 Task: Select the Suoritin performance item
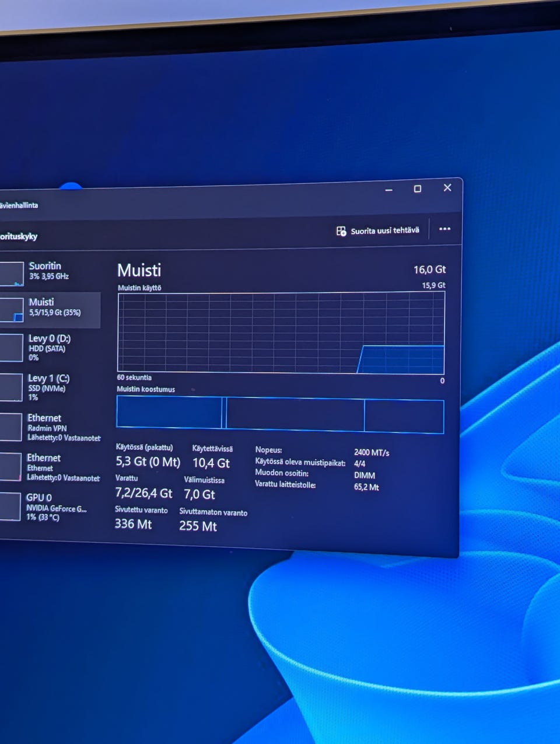click(50, 272)
